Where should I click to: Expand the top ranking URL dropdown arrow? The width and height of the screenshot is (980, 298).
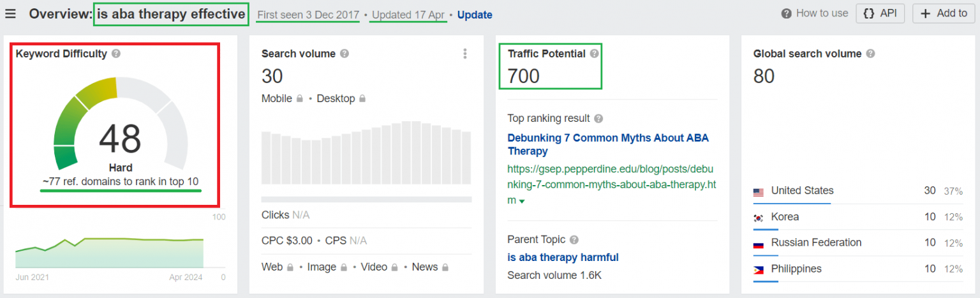(522, 202)
